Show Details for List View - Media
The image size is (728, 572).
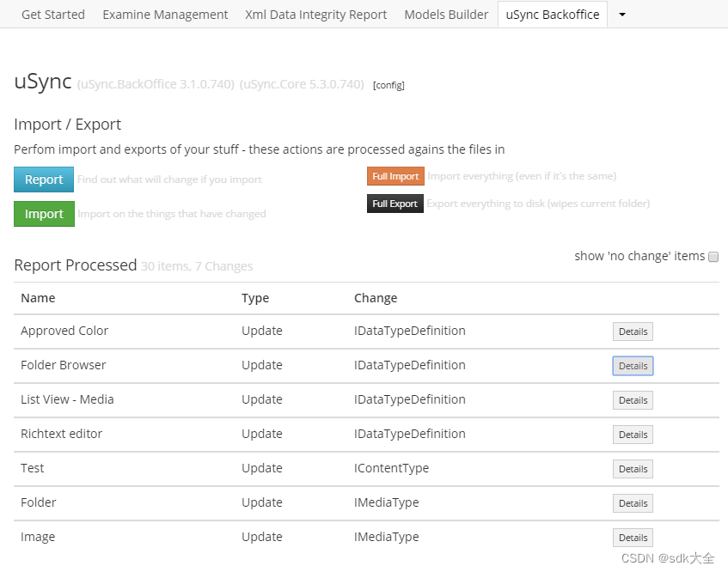pyautogui.click(x=633, y=400)
